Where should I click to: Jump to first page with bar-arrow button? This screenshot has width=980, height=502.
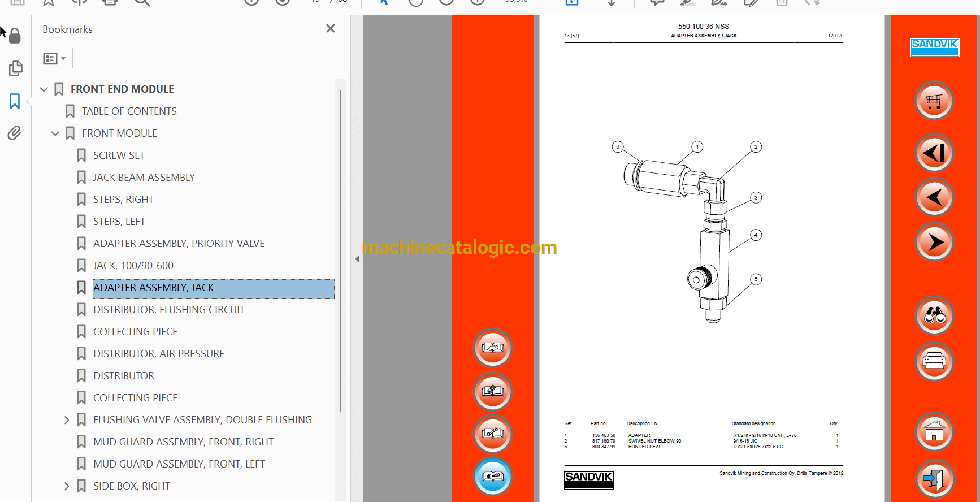coord(934,153)
